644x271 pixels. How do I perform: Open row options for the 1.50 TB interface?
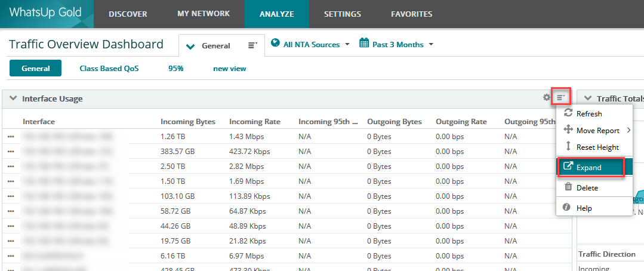[11, 181]
